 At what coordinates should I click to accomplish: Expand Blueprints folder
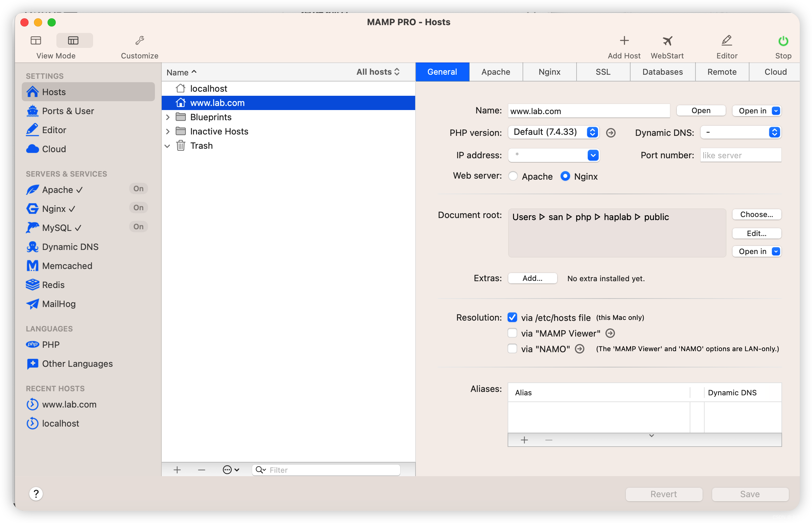pyautogui.click(x=168, y=117)
